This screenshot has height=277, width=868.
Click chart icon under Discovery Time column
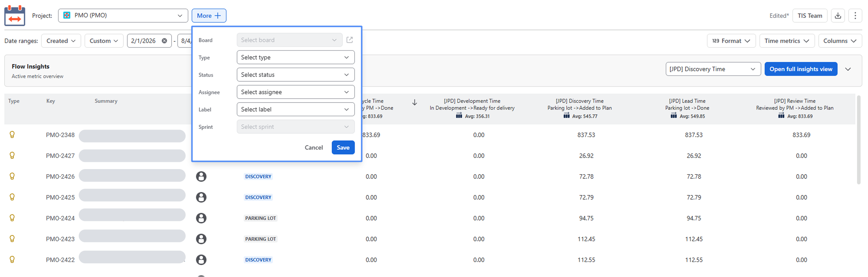click(567, 116)
